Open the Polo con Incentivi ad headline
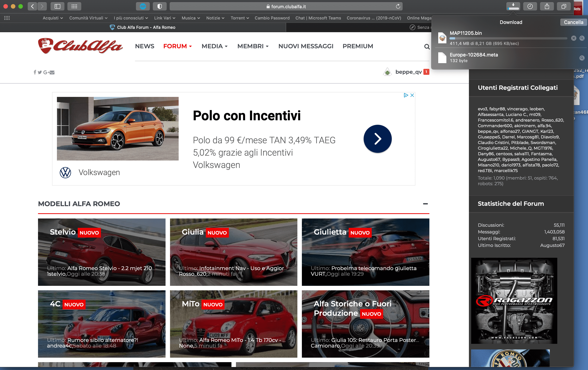 tap(247, 116)
